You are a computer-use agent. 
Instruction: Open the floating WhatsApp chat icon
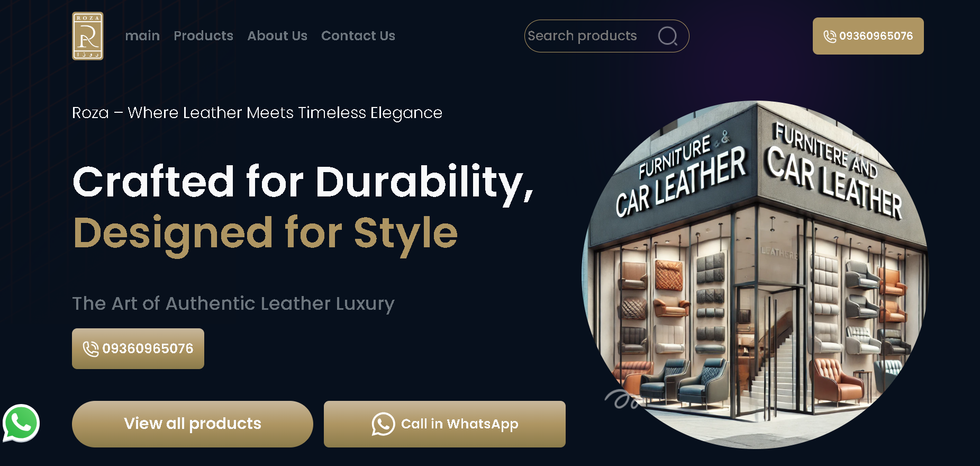click(21, 423)
